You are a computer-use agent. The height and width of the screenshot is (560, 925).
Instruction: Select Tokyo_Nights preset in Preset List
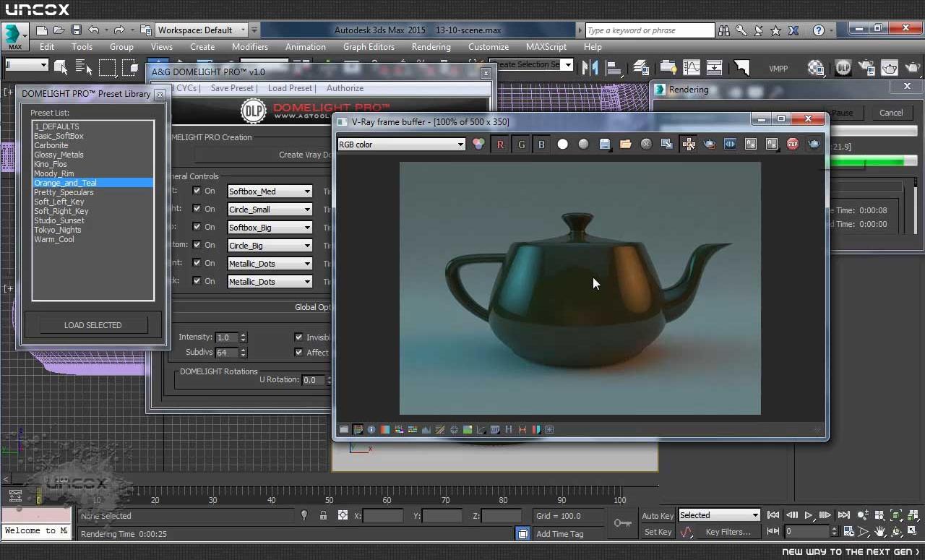pyautogui.click(x=58, y=230)
